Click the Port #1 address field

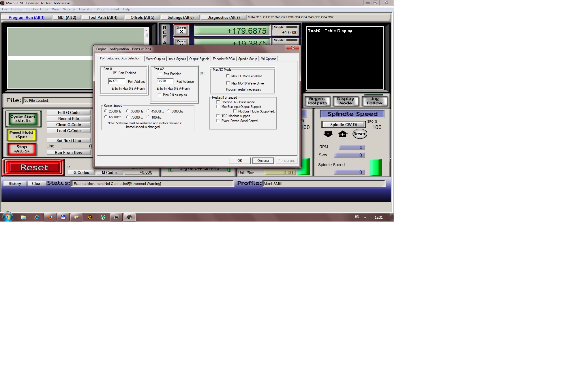(117, 81)
